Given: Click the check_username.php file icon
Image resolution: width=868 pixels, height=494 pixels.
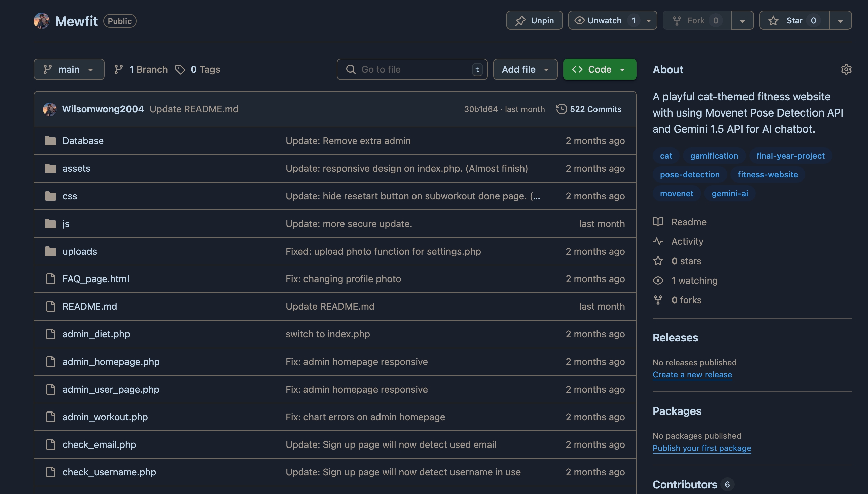Looking at the screenshot, I should pyautogui.click(x=50, y=472).
